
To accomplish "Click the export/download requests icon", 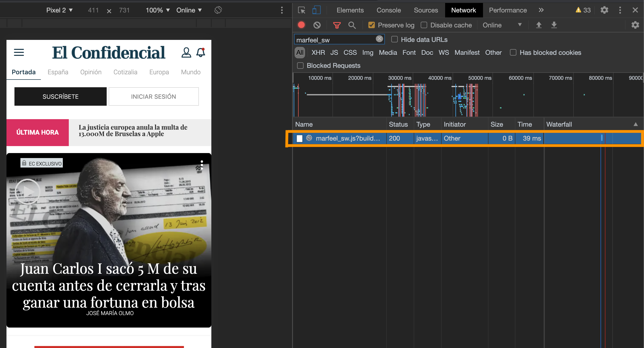I will click(x=554, y=25).
